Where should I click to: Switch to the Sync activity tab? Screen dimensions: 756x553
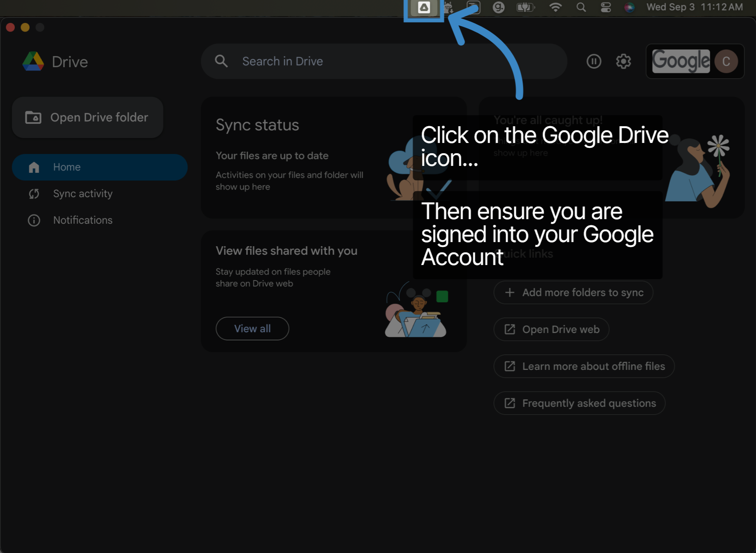click(100, 194)
